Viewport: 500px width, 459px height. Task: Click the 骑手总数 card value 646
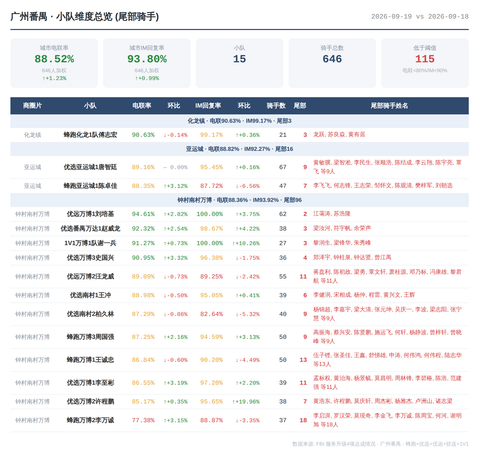tap(332, 59)
